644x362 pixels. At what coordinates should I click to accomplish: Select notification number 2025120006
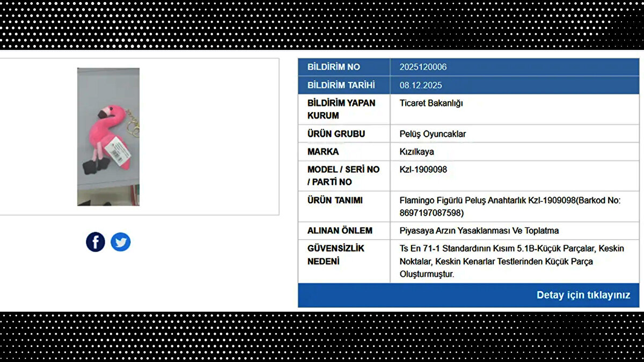pyautogui.click(x=423, y=67)
